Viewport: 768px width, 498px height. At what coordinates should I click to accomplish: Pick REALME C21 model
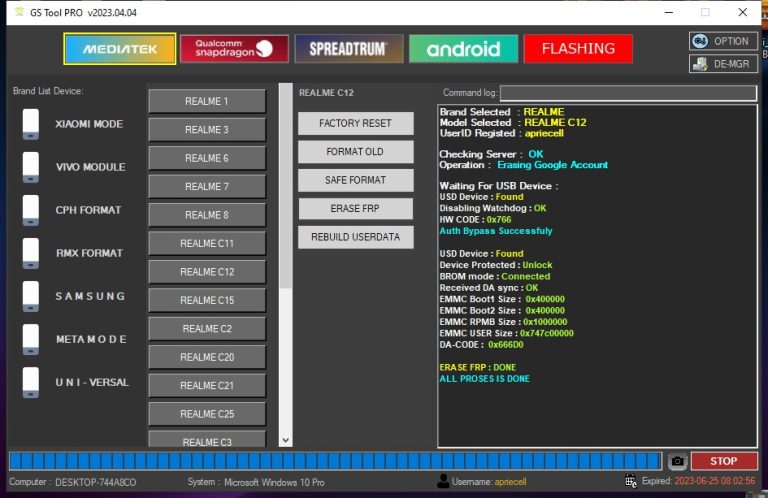[207, 385]
